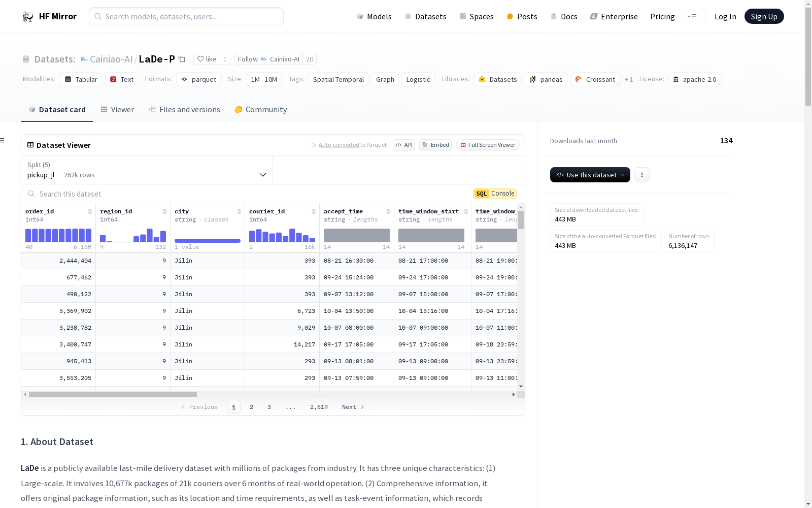The height and width of the screenshot is (508, 812).
Task: Click the order_id histogram chart
Action: pos(58,235)
